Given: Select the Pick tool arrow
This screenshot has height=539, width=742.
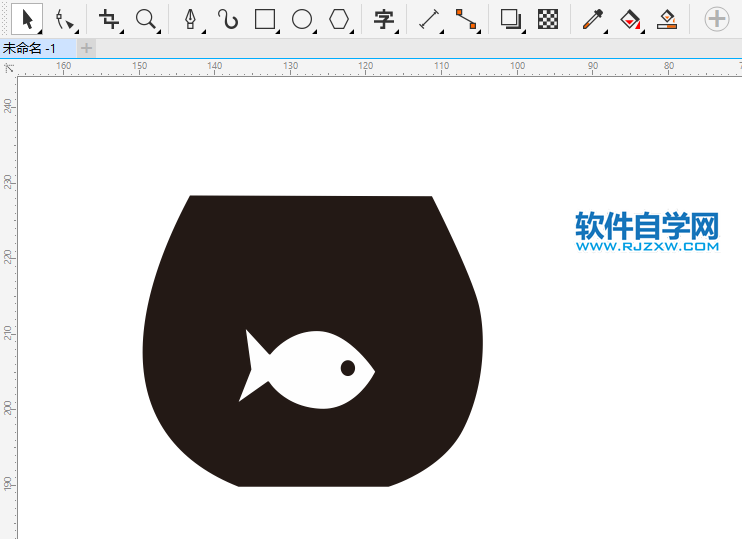Looking at the screenshot, I should 27,19.
